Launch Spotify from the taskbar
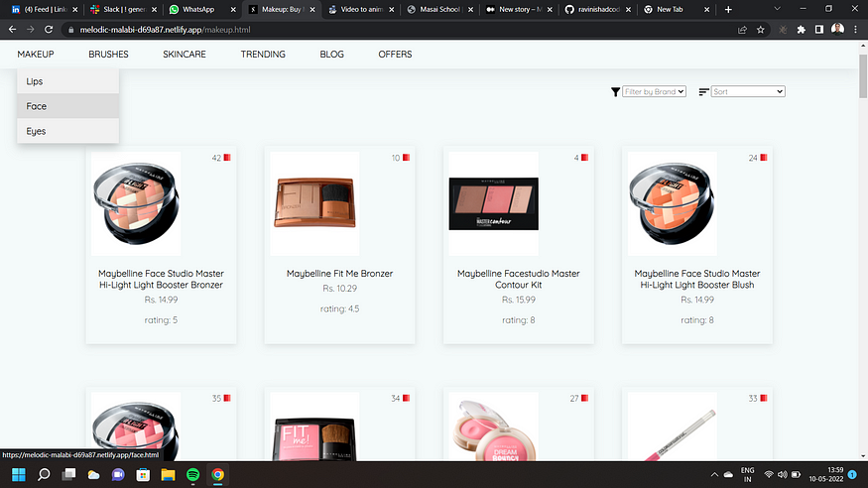The image size is (868, 488). click(x=192, y=475)
